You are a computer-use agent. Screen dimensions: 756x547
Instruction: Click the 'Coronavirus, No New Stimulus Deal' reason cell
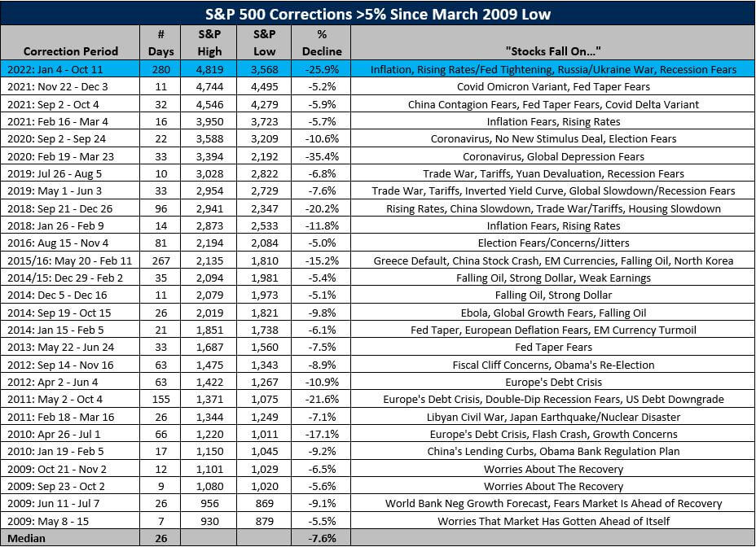click(x=553, y=139)
